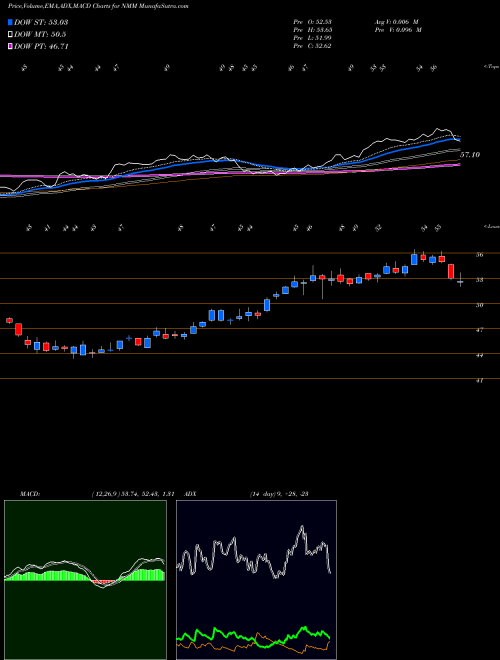Image resolution: width=500 pixels, height=660 pixels.
Task: Open the MACD histogram thumbnail chart
Action: pyautogui.click(x=85, y=580)
